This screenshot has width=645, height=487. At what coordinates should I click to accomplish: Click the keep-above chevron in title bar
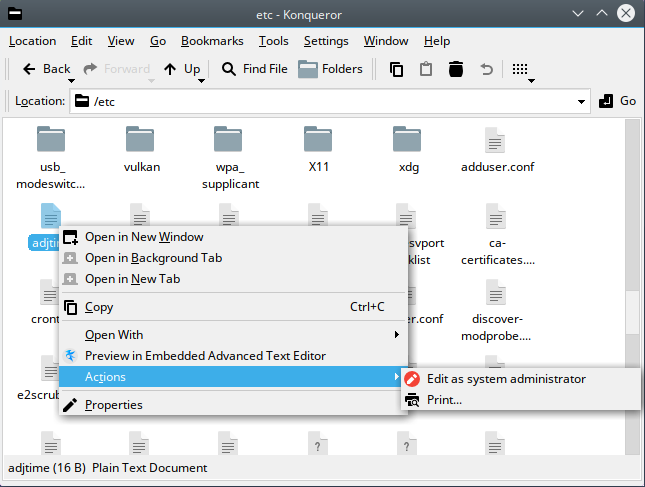[x=602, y=14]
